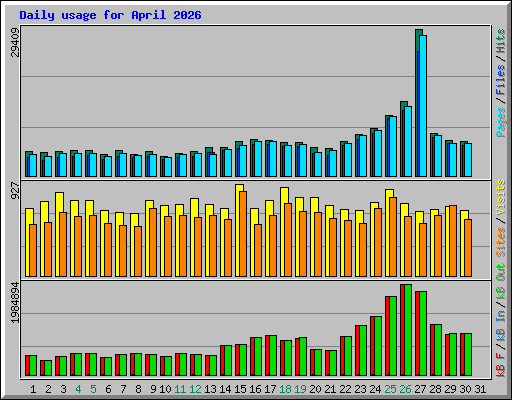Select day 3 on the x-axis
This screenshot has height=400, width=512.
click(x=63, y=389)
